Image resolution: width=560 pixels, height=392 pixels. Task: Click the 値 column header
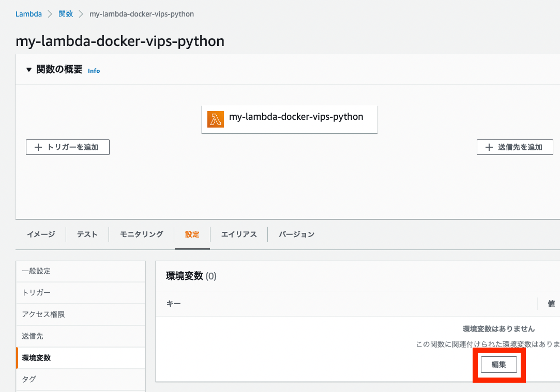(x=551, y=304)
